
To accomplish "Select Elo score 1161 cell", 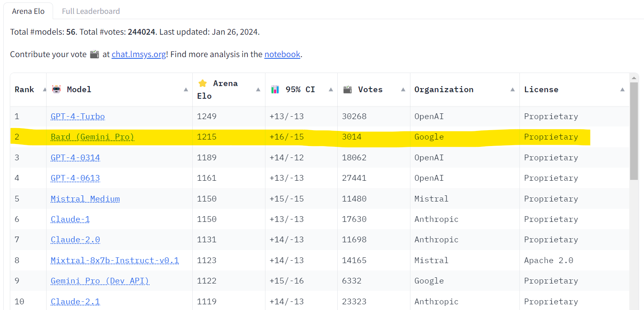I will coord(229,178).
